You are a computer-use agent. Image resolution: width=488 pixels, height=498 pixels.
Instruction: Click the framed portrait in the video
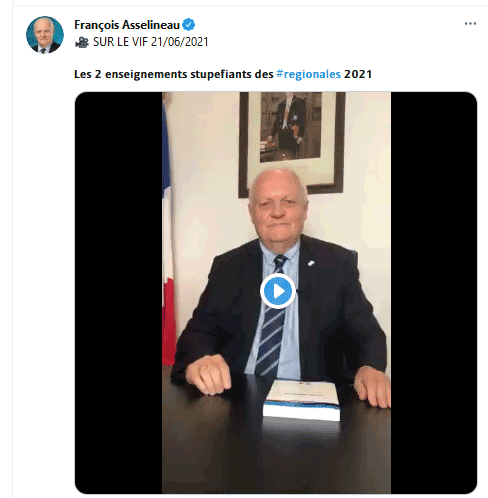coord(292,142)
